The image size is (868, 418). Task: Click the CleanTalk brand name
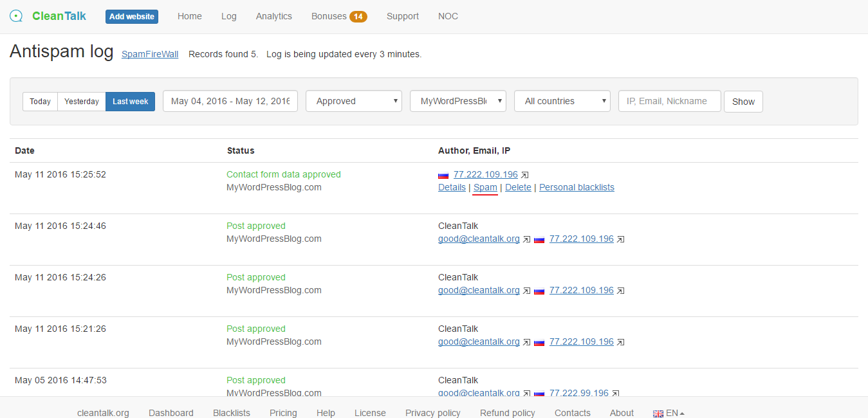pyautogui.click(x=59, y=16)
